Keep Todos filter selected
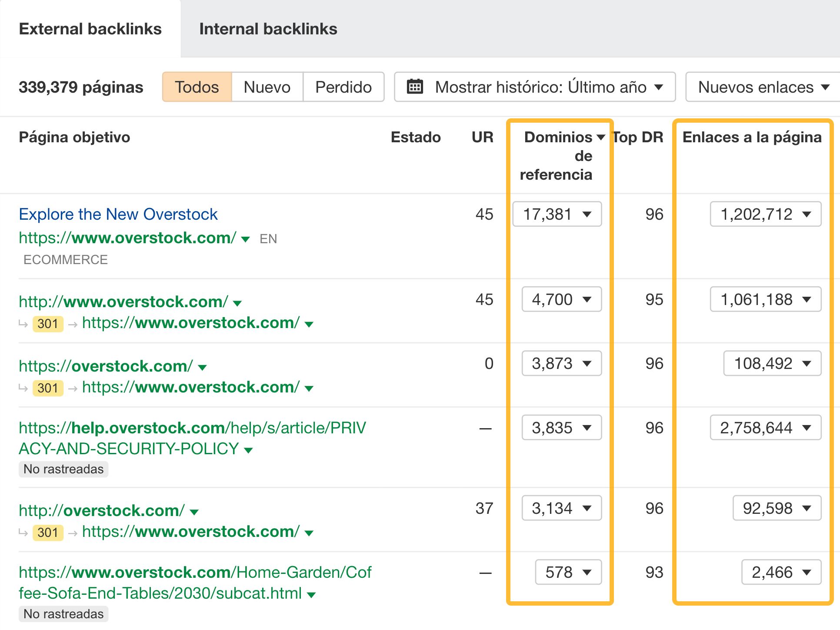The height and width of the screenshot is (630, 840). [197, 87]
